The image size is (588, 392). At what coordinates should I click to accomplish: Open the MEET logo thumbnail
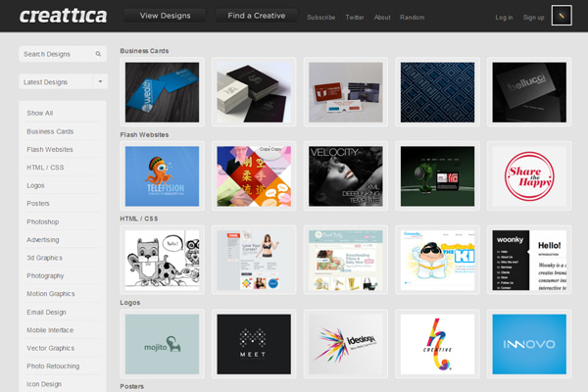coord(254,344)
